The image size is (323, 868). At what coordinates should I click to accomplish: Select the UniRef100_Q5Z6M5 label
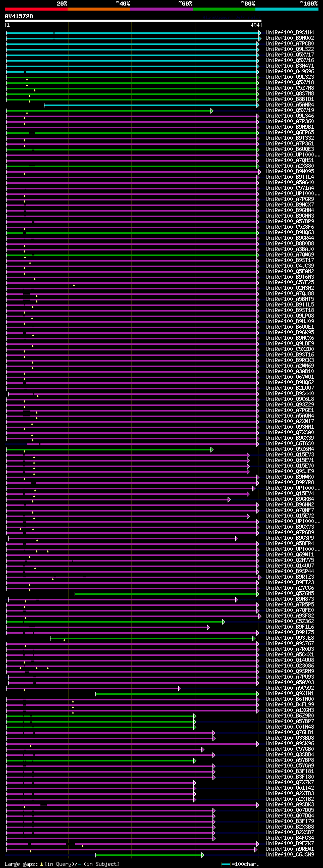pyautogui.click(x=290, y=593)
